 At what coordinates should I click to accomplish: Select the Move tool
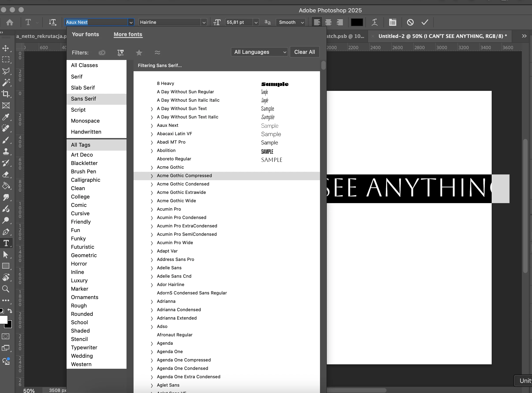(x=6, y=48)
